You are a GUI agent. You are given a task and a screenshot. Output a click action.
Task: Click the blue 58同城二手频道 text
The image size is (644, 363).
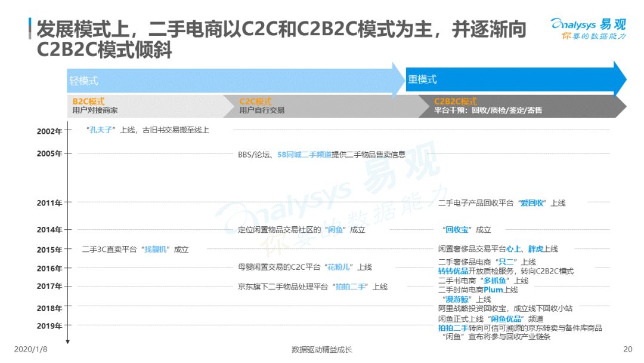(304, 155)
